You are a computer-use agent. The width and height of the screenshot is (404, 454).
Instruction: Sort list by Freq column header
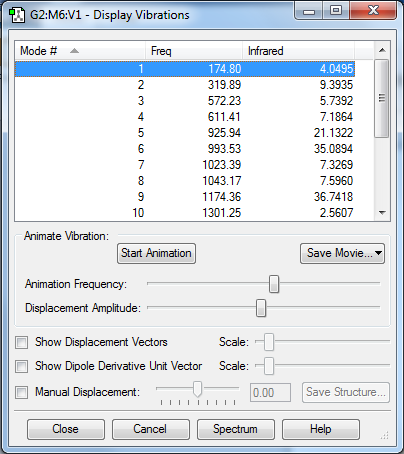pyautogui.click(x=194, y=51)
